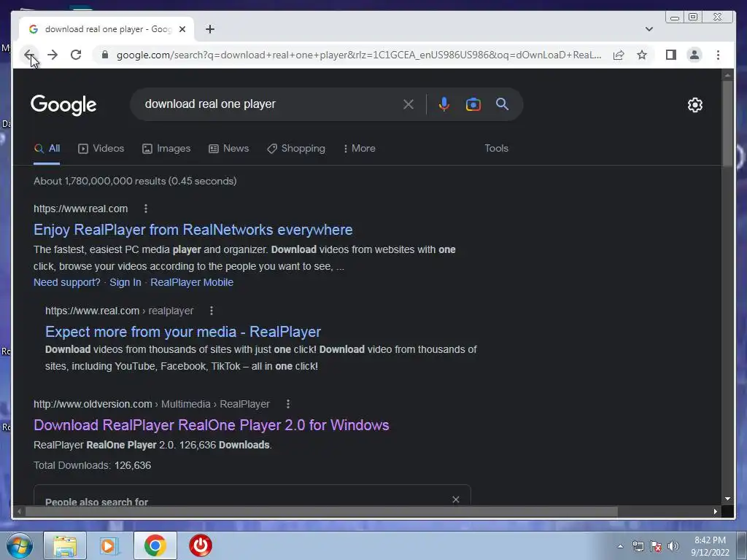This screenshot has height=560, width=747.
Task: Follow the Sign In sitelink
Action: point(125,282)
